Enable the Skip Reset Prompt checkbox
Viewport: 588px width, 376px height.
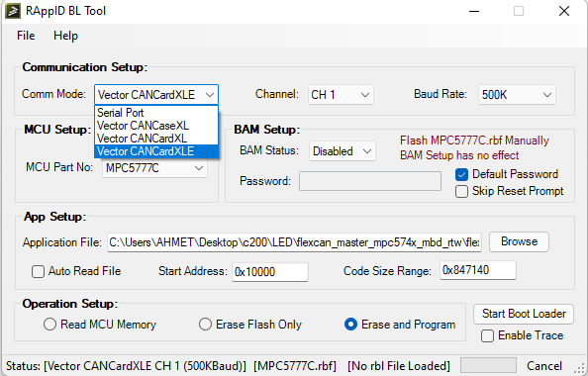click(x=461, y=191)
